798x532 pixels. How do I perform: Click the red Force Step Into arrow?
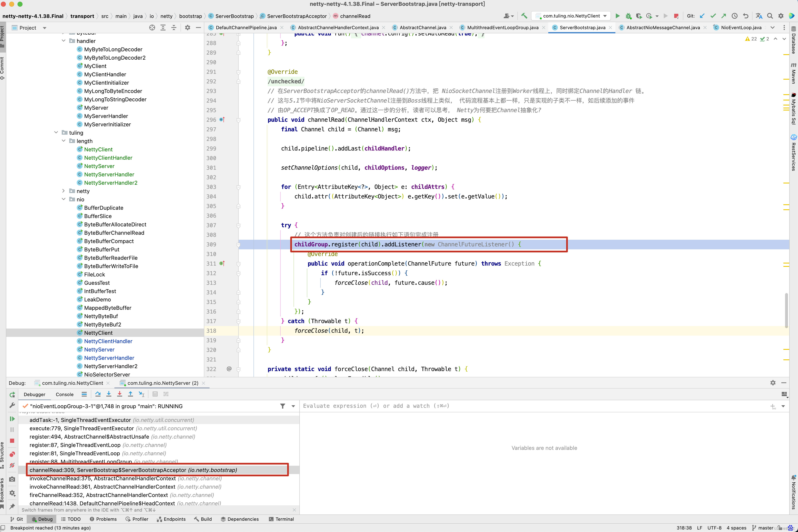(x=119, y=394)
